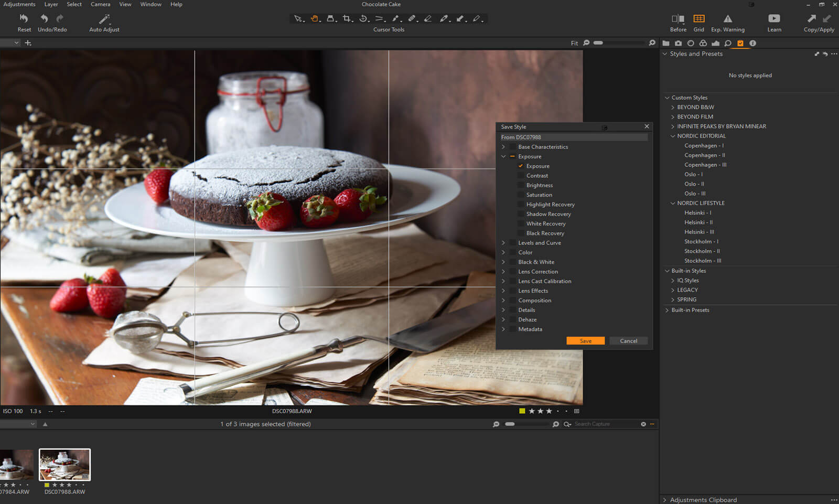Open the Camera menu
This screenshot has width=839, height=504.
pos(100,4)
